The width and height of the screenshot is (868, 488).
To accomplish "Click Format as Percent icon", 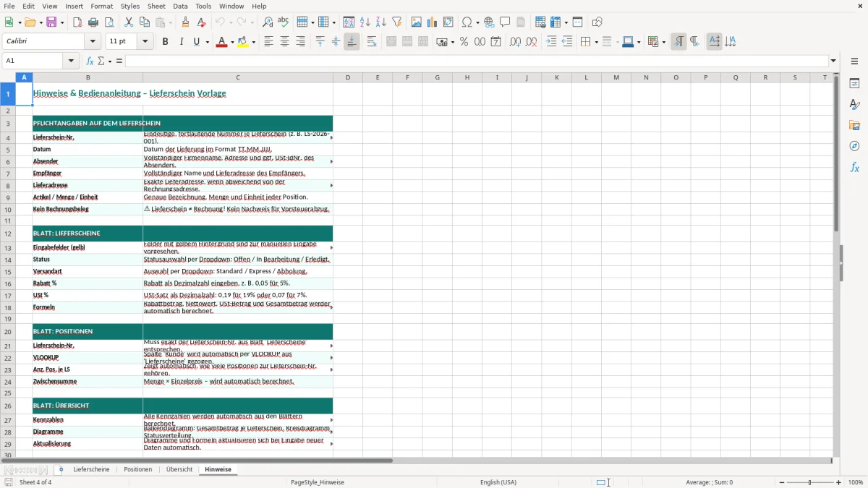I will [x=464, y=42].
